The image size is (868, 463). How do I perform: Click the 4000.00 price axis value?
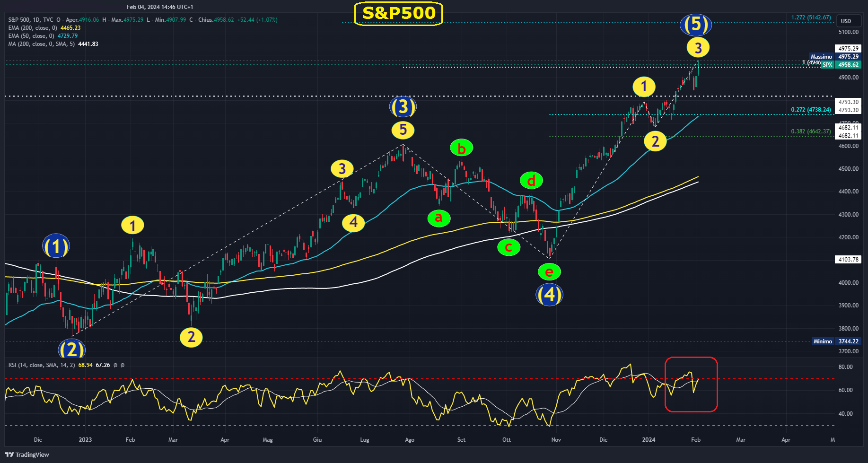(848, 283)
